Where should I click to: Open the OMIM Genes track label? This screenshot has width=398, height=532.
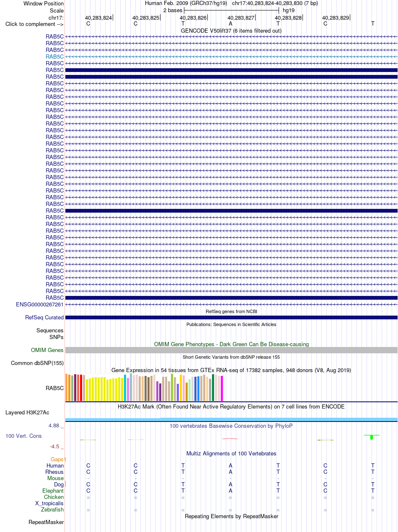[x=47, y=350]
